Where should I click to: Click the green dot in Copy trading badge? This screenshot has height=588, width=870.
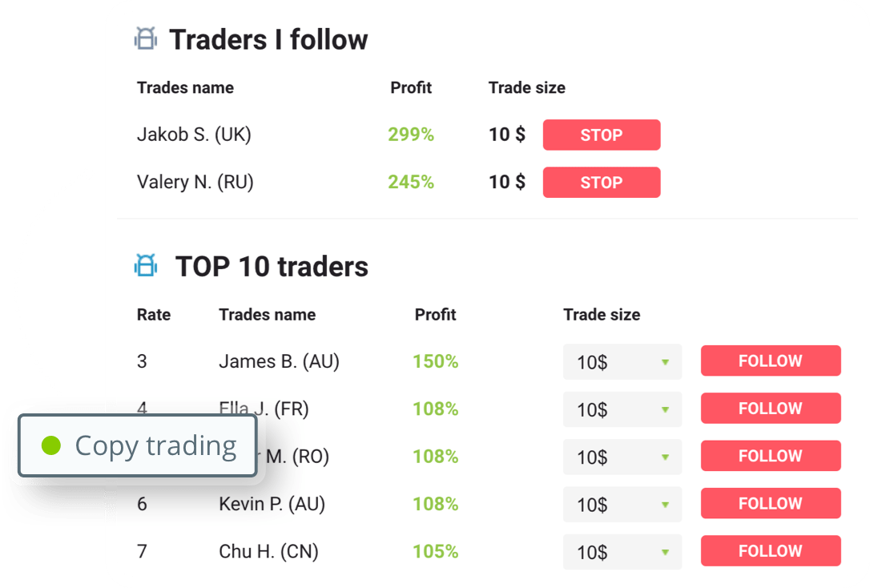(x=51, y=445)
